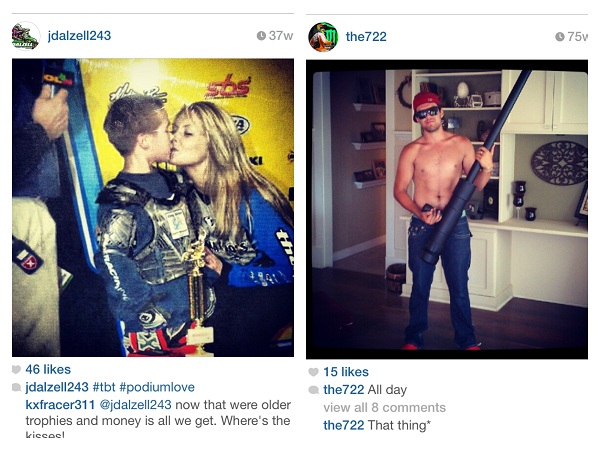
Task: Open the722 username in post header
Action: tap(366, 37)
